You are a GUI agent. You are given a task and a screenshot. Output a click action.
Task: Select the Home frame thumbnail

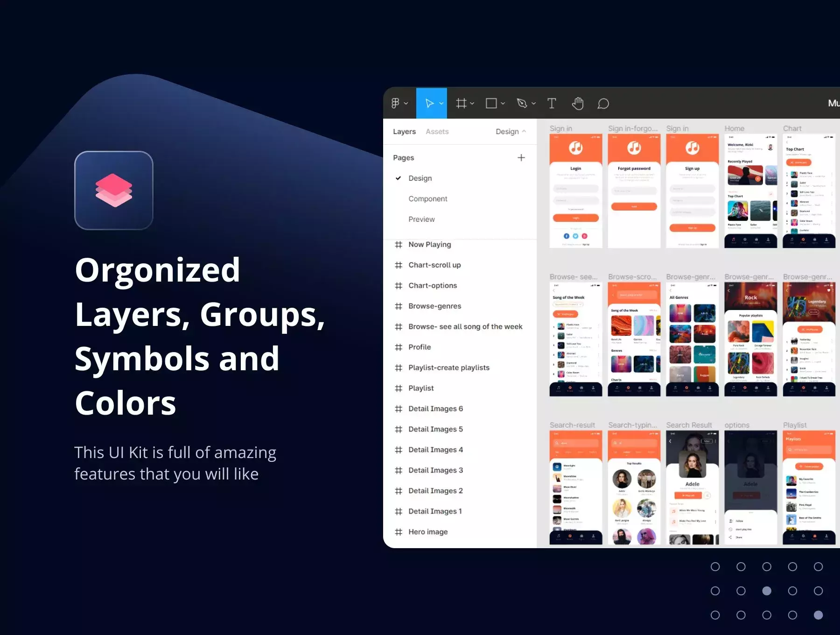point(751,191)
